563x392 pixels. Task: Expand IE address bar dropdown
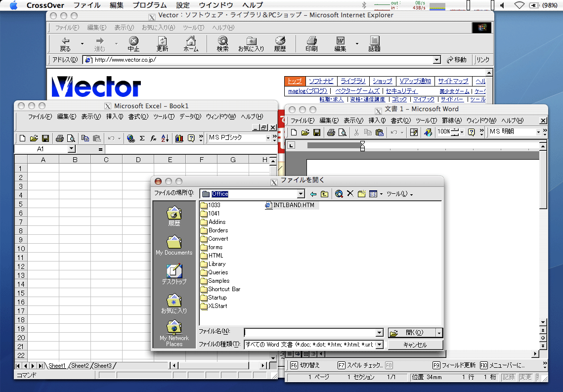pyautogui.click(x=436, y=60)
